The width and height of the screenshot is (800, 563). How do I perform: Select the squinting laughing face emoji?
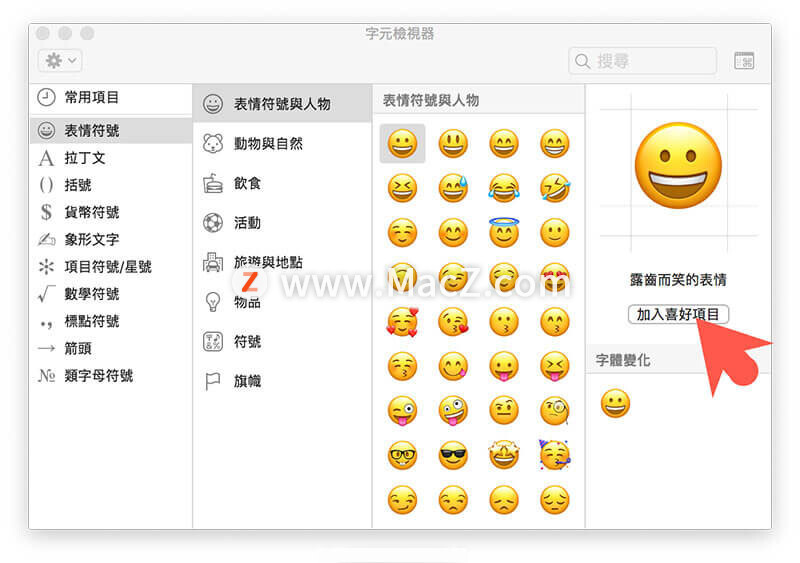tap(403, 188)
